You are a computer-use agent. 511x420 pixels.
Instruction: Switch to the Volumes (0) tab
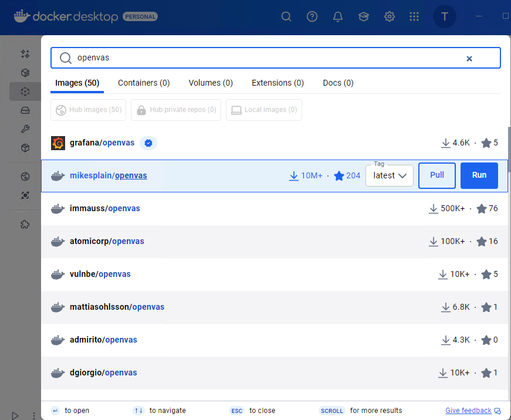coord(211,83)
